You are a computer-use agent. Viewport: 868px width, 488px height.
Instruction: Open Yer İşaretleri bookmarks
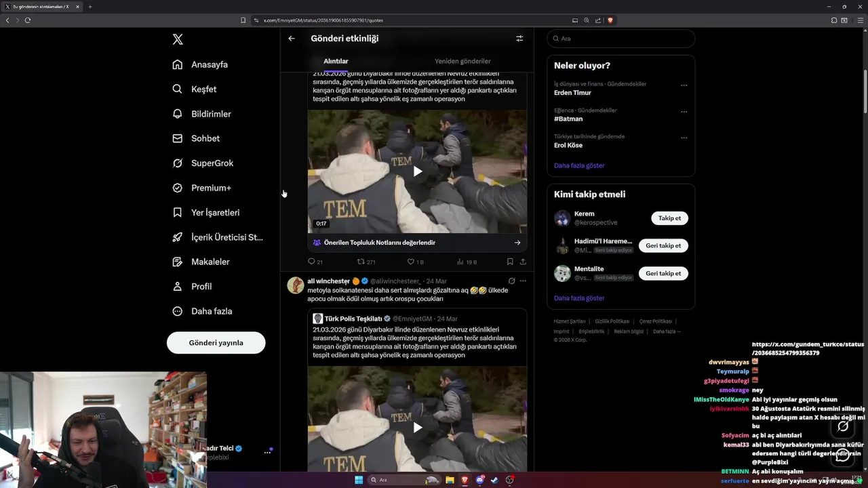tap(206, 212)
